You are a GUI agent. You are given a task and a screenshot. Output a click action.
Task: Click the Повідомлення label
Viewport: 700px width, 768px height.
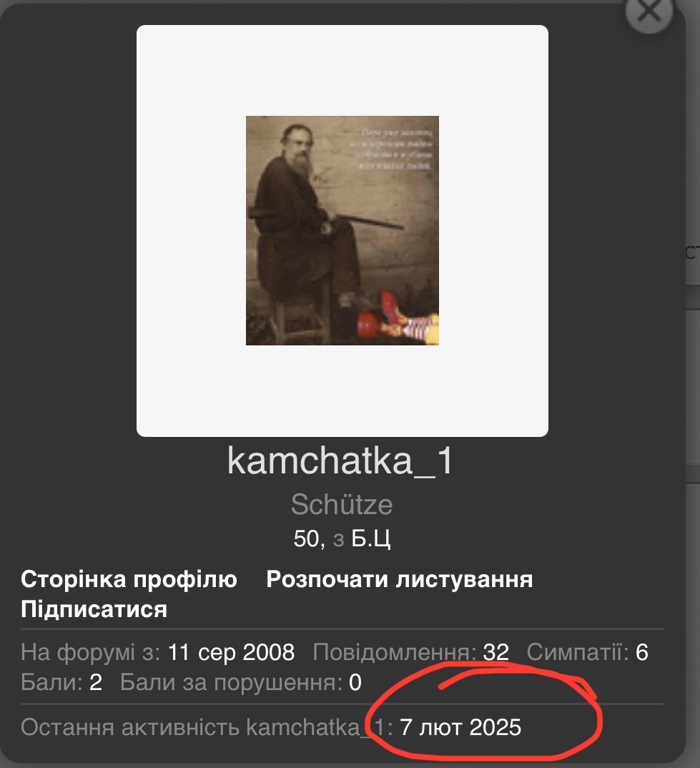click(395, 652)
